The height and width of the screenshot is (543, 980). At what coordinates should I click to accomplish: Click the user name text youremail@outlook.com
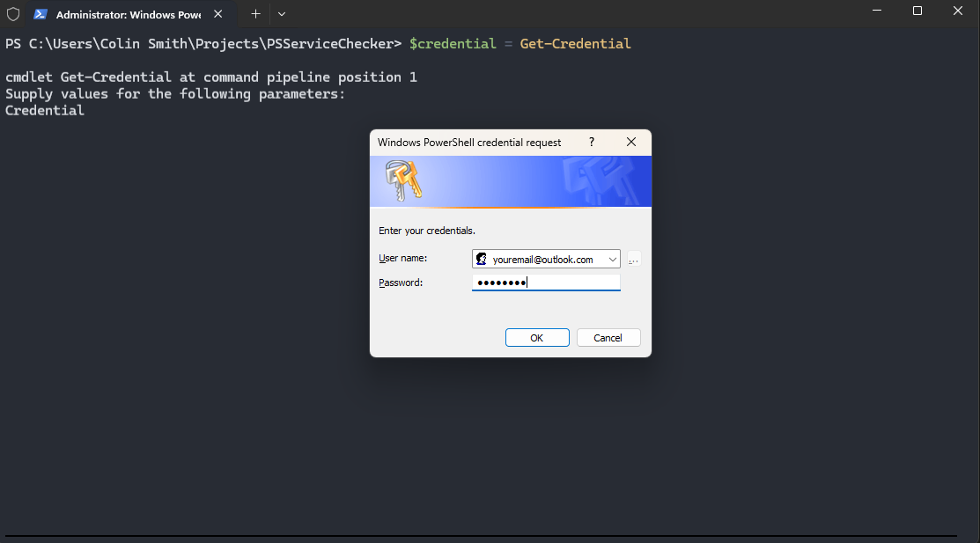(542, 260)
